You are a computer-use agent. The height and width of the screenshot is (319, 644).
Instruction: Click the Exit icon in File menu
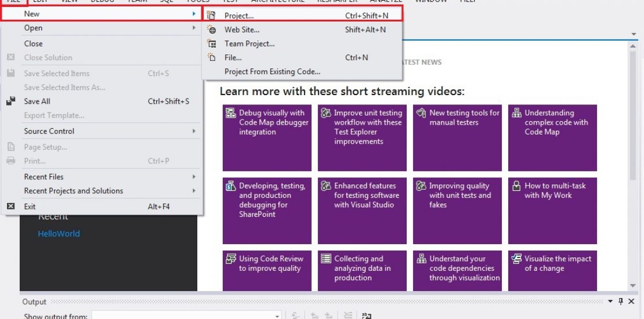[x=10, y=206]
